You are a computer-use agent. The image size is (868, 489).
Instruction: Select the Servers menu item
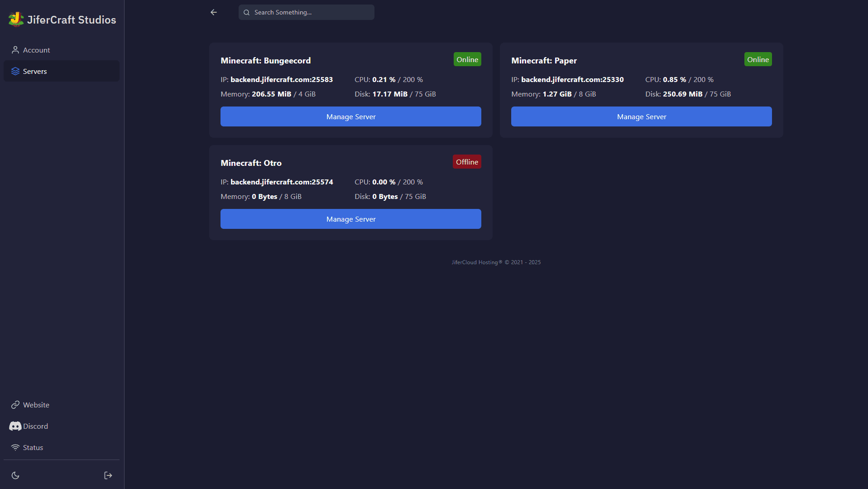click(35, 71)
